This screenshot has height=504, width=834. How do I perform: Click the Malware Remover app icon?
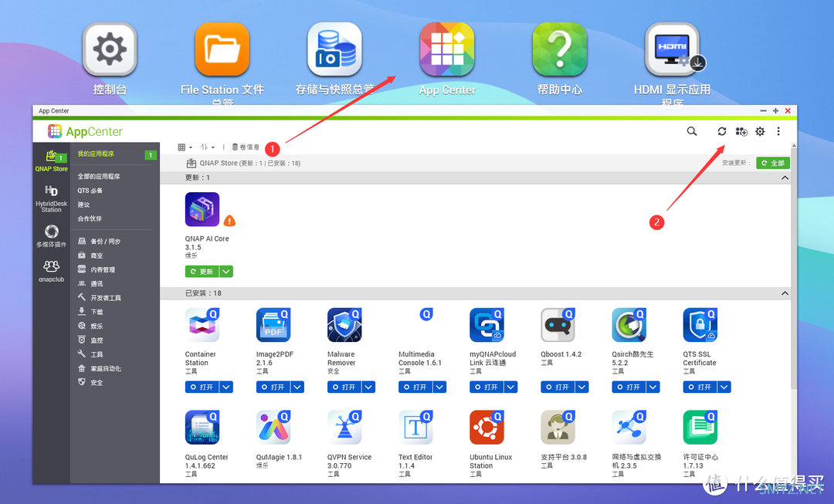point(344,325)
